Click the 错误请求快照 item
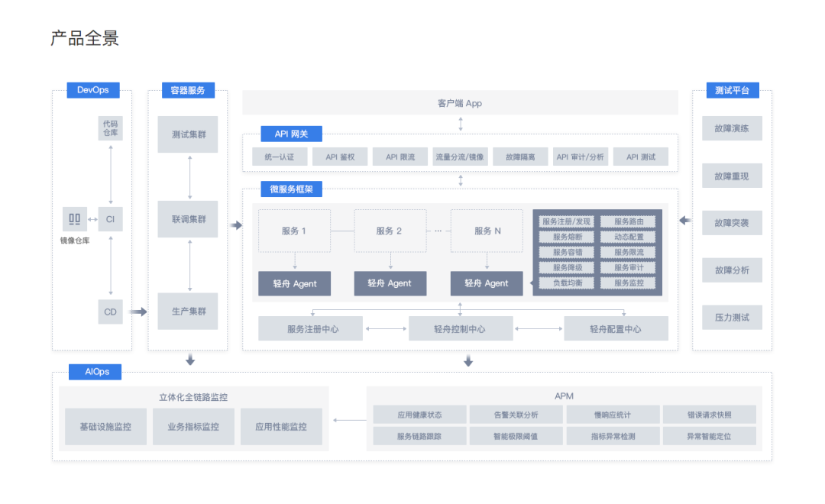 coord(709,415)
